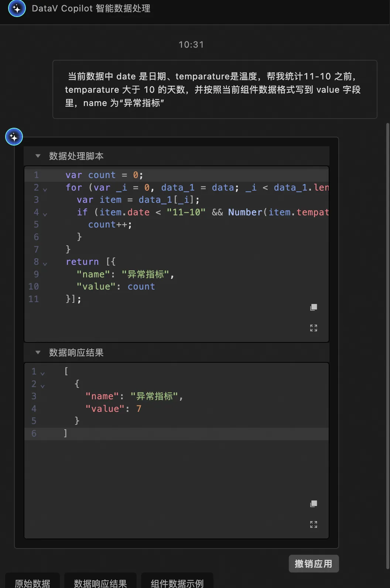Viewport: 390px width, 588px height.
Task: Collapse the 数据响应结果 section
Action: click(x=38, y=352)
